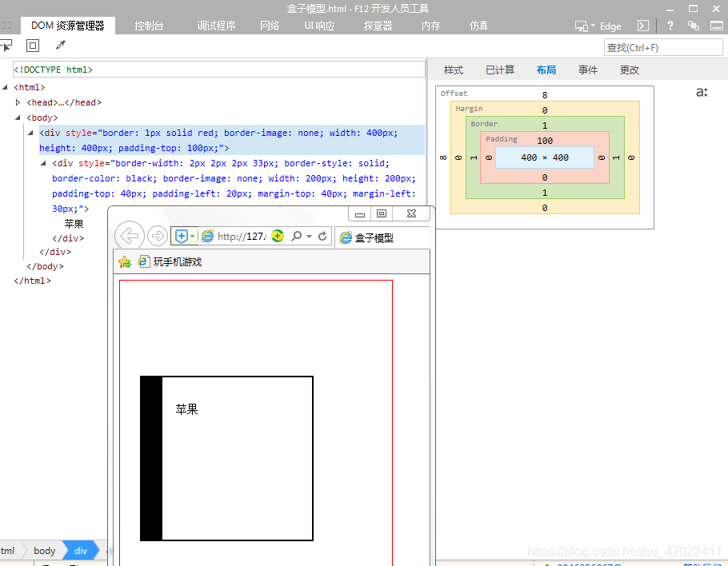Click the browser forward arrow in IE window

click(158, 236)
